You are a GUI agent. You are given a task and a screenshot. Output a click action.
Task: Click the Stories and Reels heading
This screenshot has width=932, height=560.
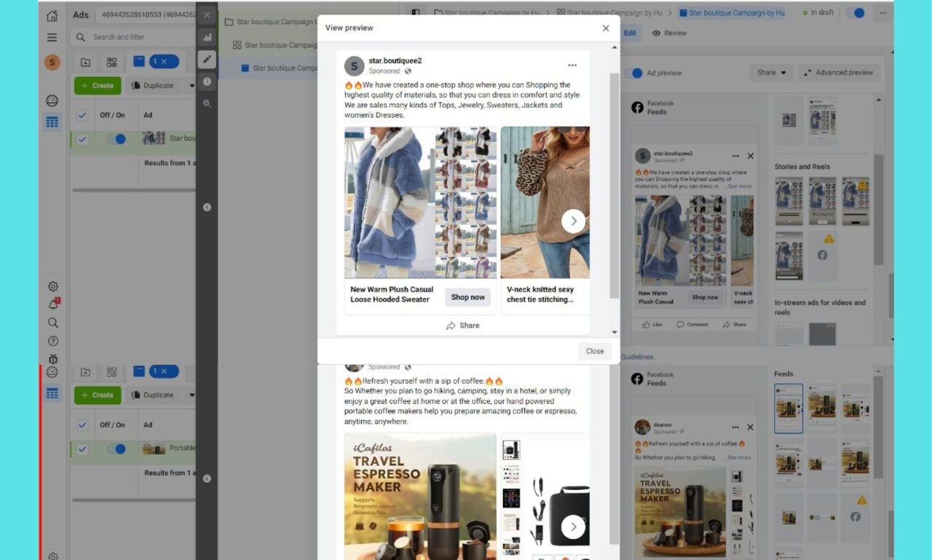[802, 167]
